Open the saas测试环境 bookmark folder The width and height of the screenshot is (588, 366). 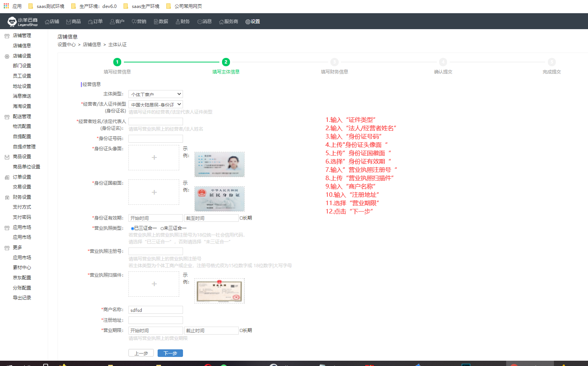click(x=46, y=6)
